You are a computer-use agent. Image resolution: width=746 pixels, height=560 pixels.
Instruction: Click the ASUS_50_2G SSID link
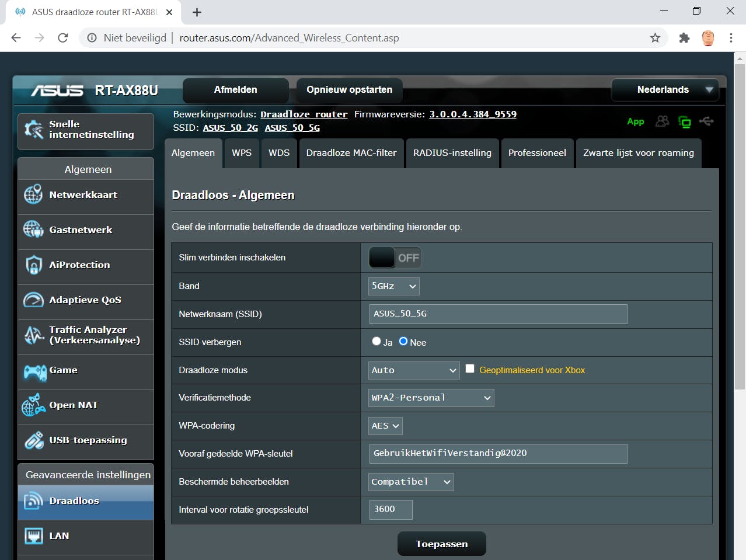click(x=231, y=128)
